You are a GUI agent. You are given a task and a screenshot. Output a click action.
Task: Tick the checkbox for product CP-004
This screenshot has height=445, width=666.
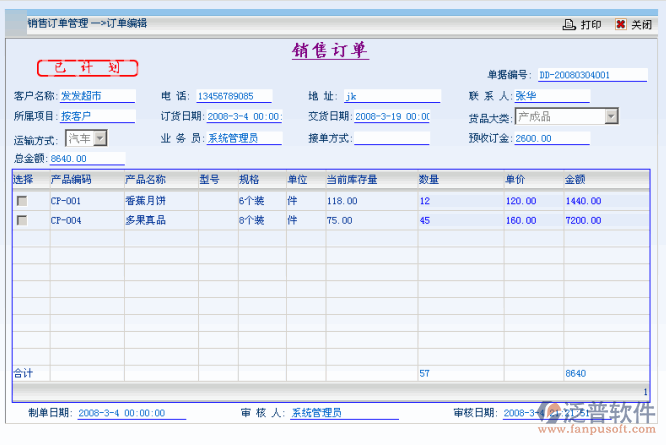pyautogui.click(x=22, y=221)
